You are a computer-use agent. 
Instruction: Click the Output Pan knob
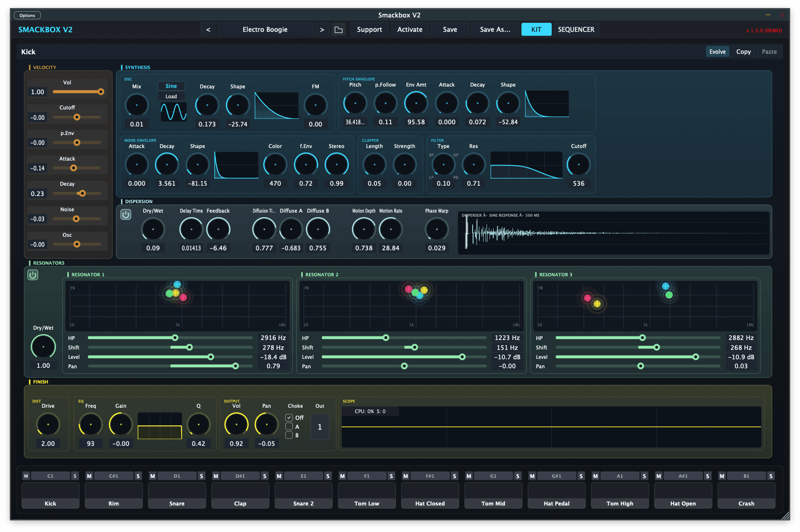[266, 424]
